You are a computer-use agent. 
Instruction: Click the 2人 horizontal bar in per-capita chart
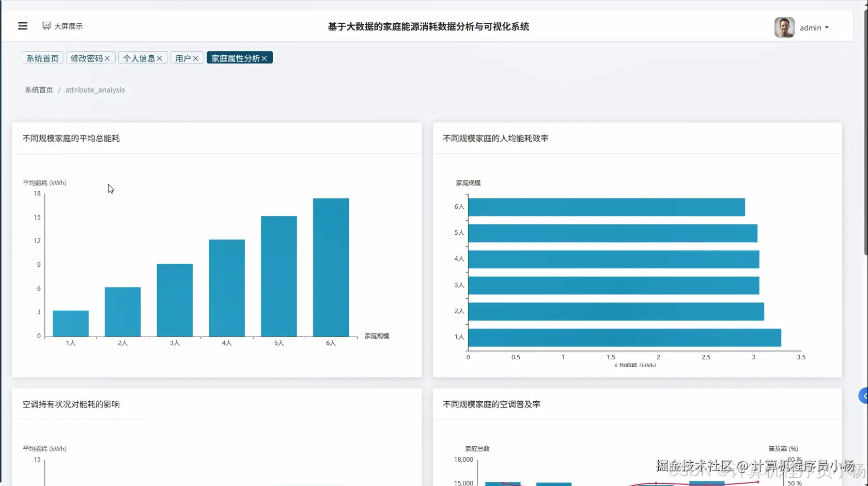coord(616,311)
